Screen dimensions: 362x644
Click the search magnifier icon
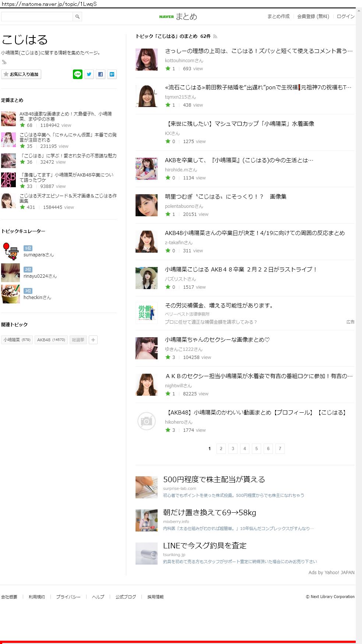tap(77, 17)
